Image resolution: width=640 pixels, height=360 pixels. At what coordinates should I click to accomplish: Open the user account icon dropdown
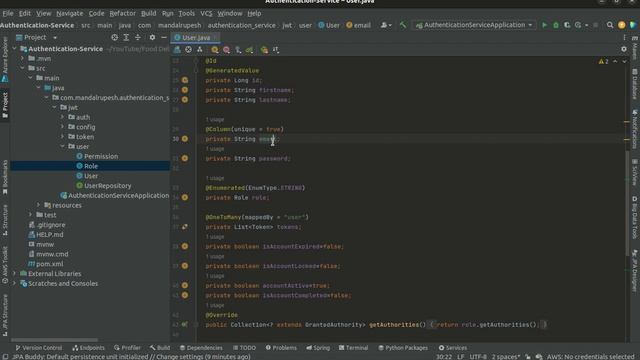click(386, 25)
